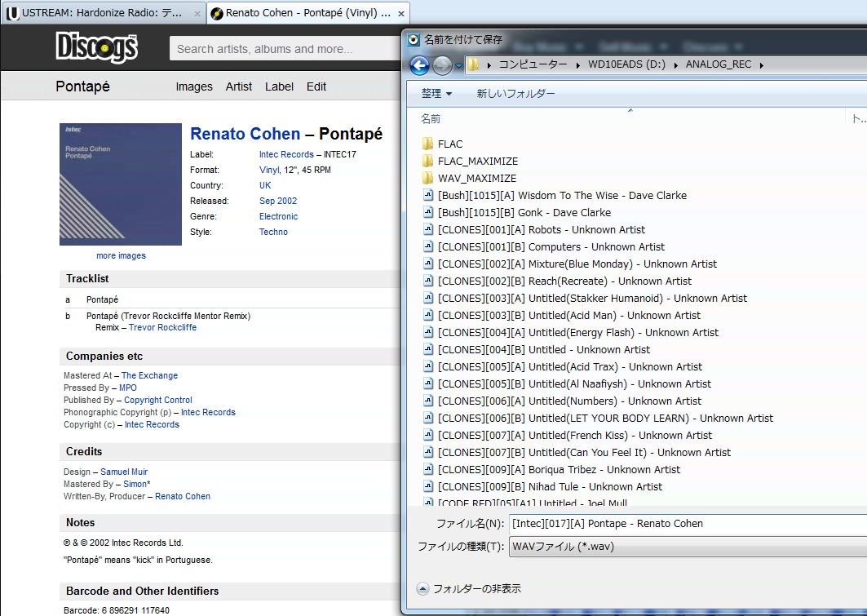Open the Samuel Muir design credit link
867x616 pixels.
[x=124, y=472]
